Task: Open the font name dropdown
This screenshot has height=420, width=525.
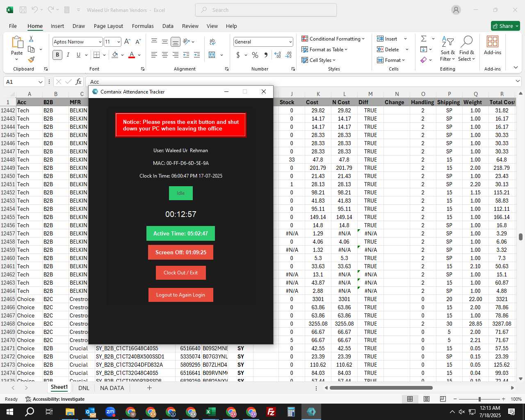Action: tap(100, 42)
